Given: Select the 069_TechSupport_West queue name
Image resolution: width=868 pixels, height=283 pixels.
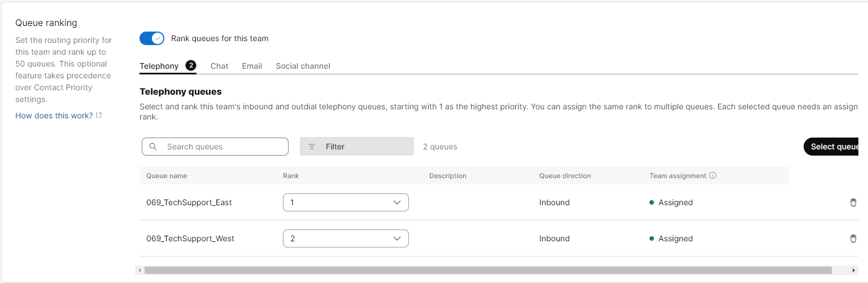Looking at the screenshot, I should [x=190, y=238].
